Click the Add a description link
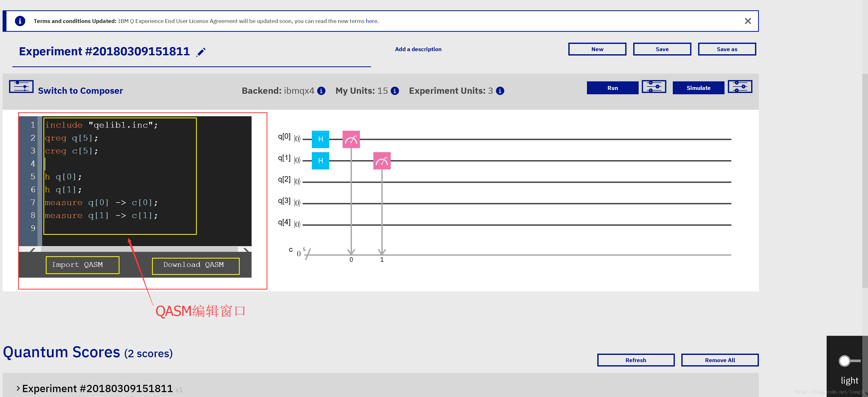868x397 pixels. 418,49
